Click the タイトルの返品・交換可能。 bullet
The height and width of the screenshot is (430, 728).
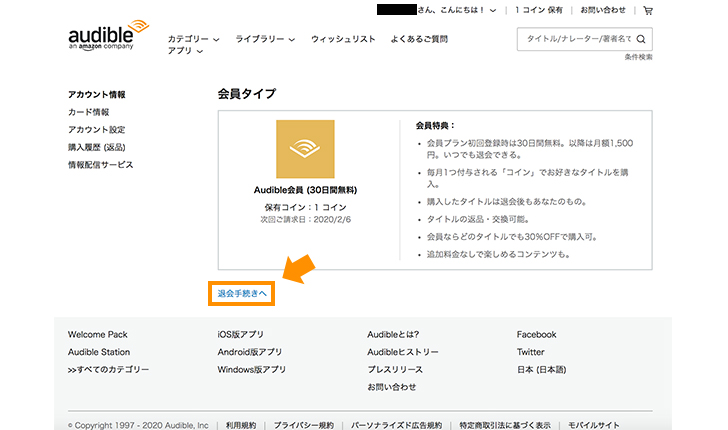478,219
